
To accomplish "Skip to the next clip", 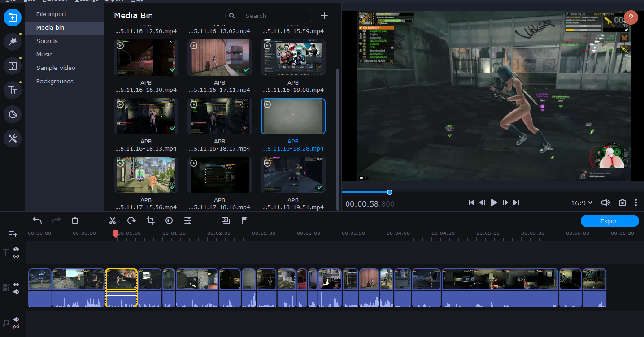I will [x=516, y=203].
